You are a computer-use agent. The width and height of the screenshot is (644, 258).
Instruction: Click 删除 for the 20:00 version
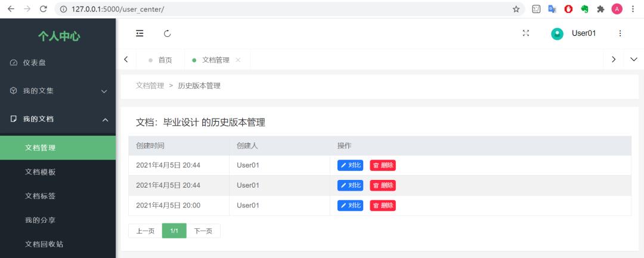click(383, 206)
